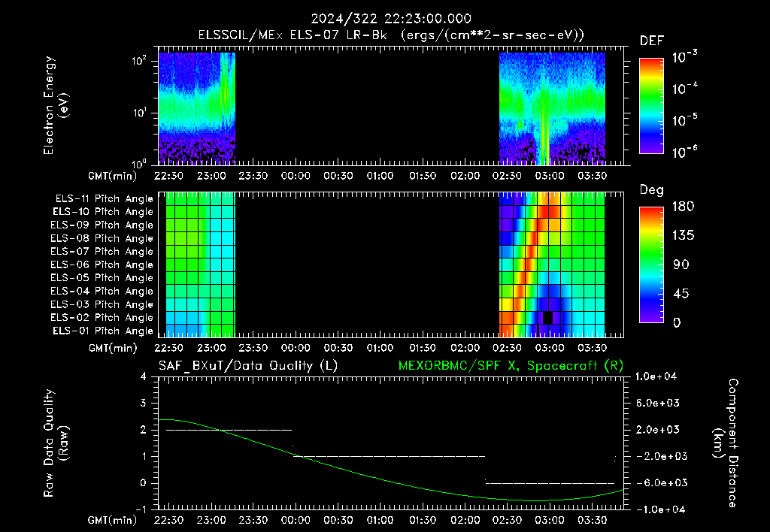Click the DEF legend title

click(x=652, y=41)
